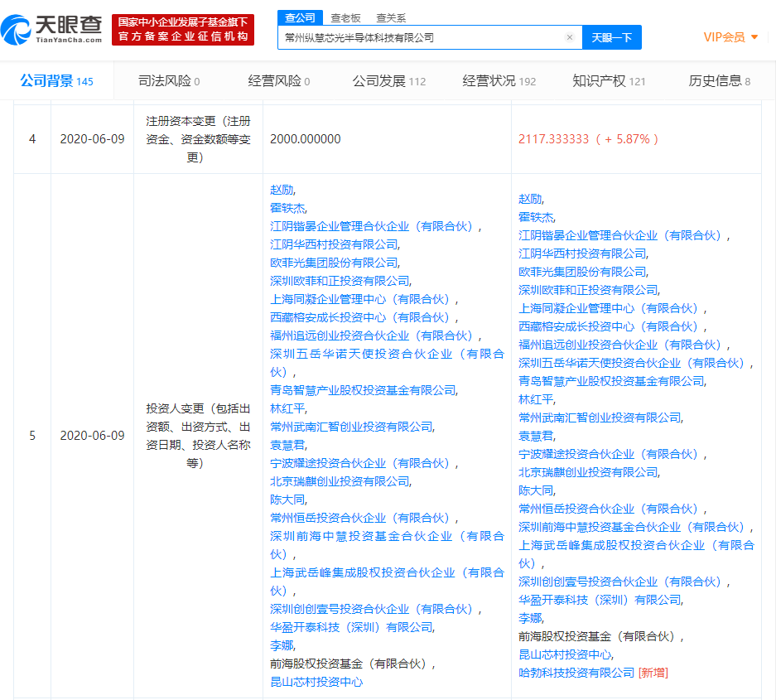This screenshot has height=700, width=776.
Task: Clear the search box with X icon
Action: [x=570, y=37]
